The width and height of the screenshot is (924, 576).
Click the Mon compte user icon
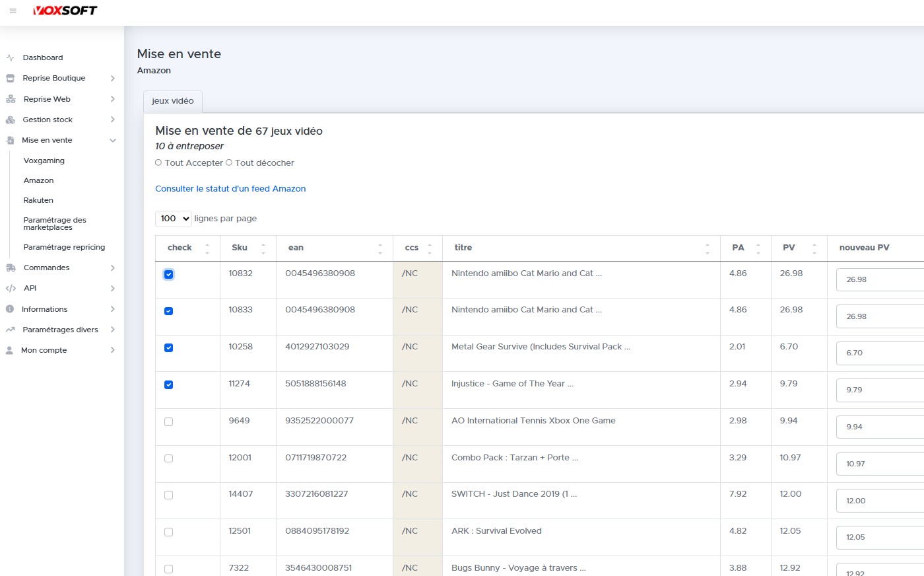pos(10,351)
